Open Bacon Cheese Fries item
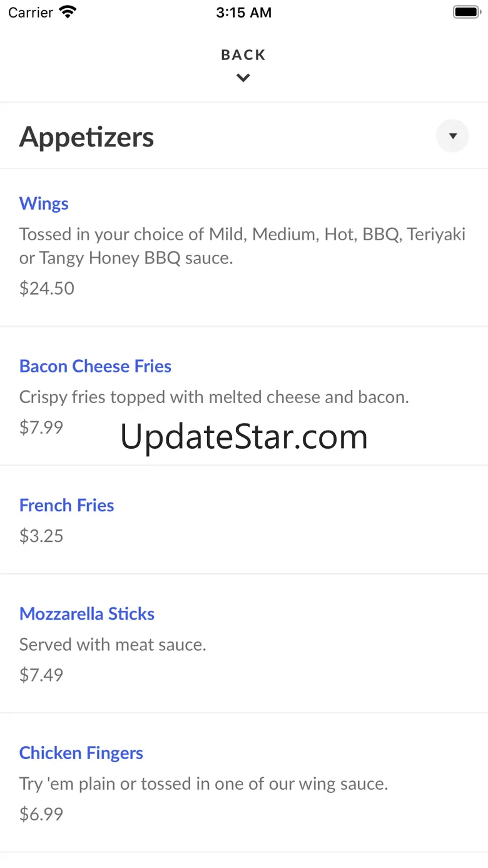 [95, 366]
